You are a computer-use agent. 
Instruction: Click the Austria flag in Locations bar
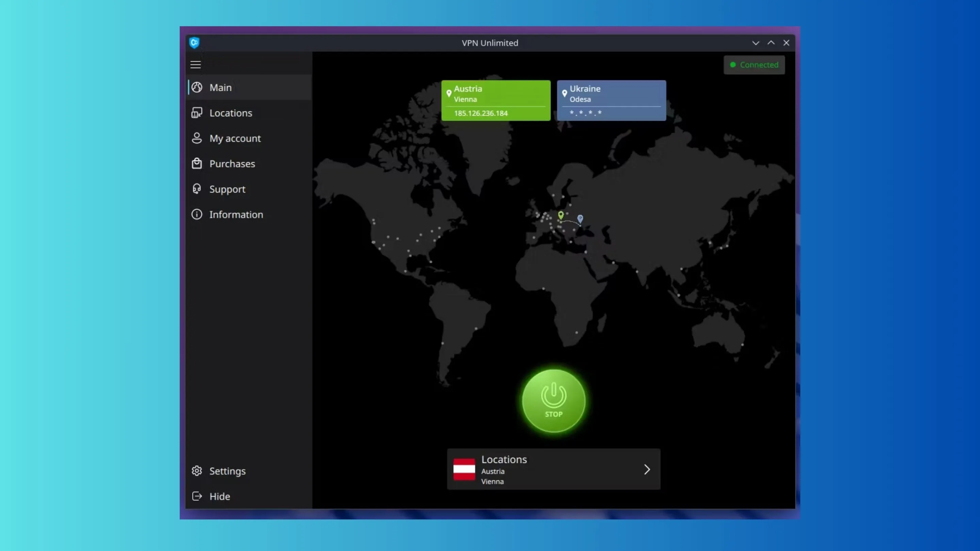[464, 470]
